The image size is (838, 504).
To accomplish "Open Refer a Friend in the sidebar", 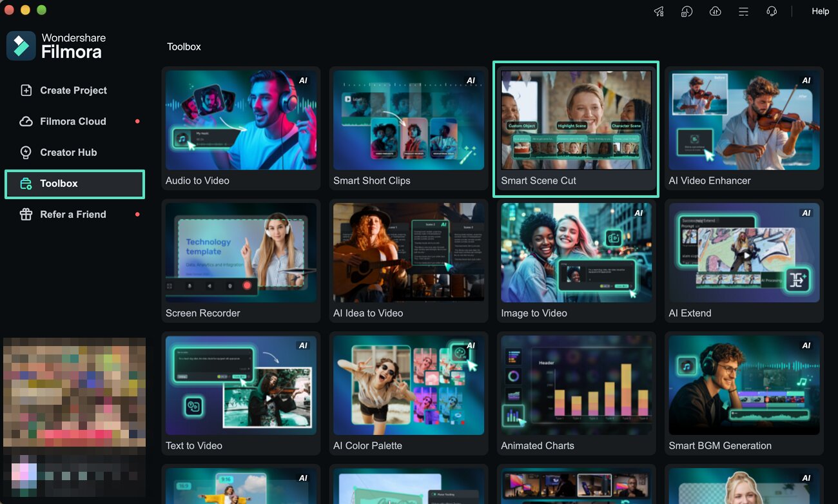I will click(74, 215).
